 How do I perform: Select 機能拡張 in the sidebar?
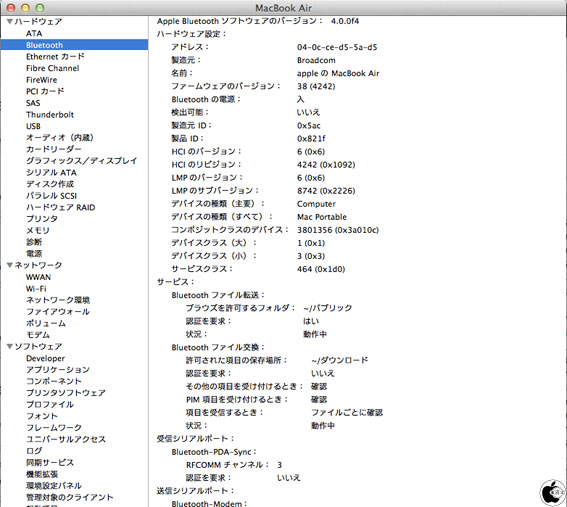coord(42,474)
